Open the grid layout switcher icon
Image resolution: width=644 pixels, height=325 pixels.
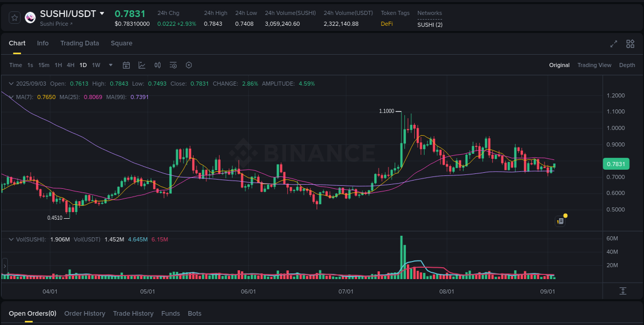coord(630,44)
